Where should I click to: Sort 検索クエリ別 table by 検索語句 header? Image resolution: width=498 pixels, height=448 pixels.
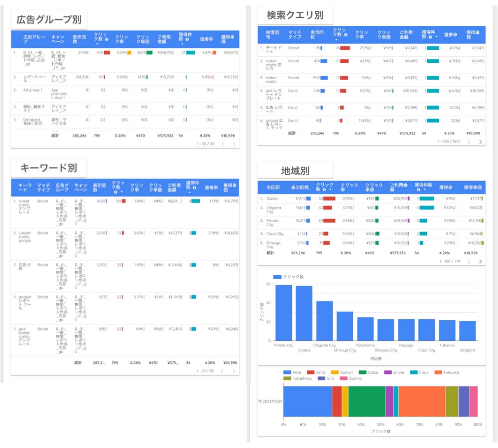(272, 35)
